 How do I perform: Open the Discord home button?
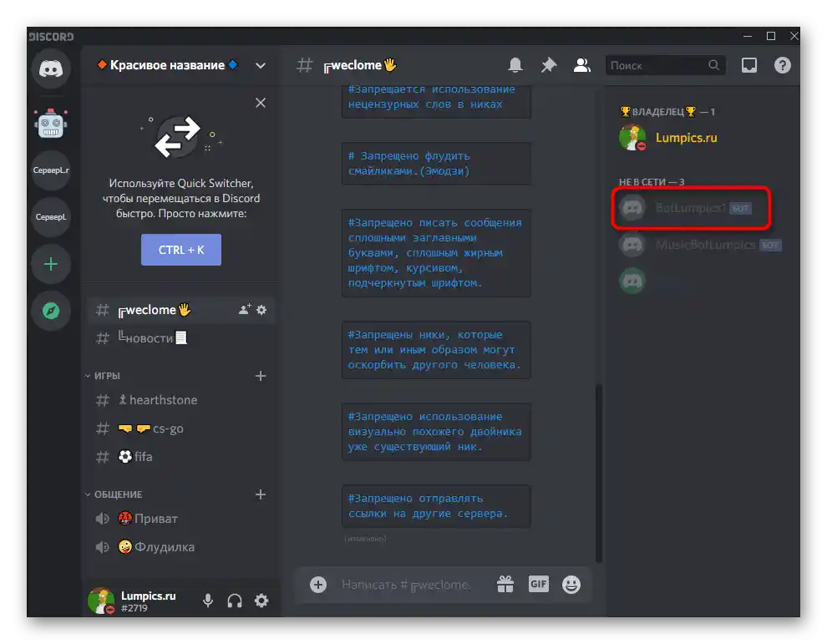[51, 68]
